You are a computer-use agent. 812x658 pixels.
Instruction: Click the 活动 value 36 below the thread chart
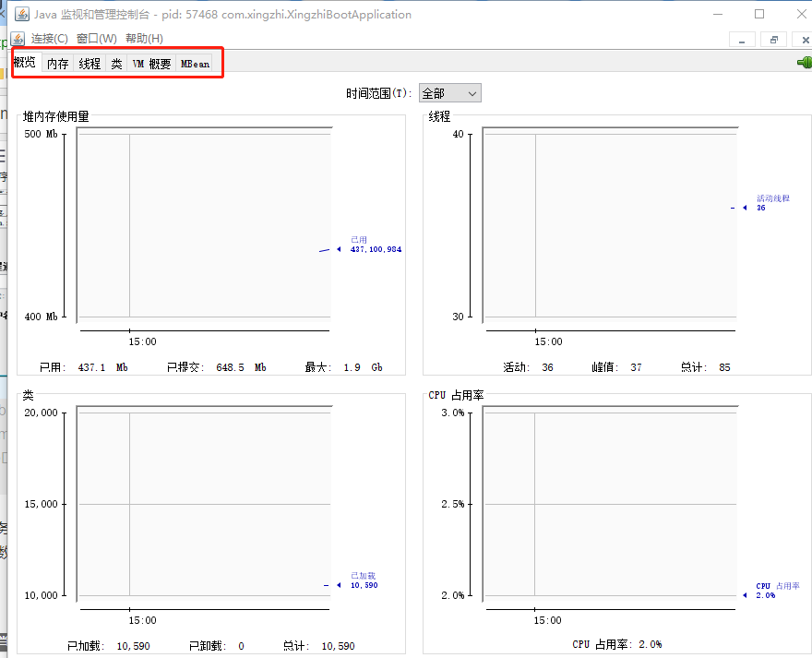547,367
